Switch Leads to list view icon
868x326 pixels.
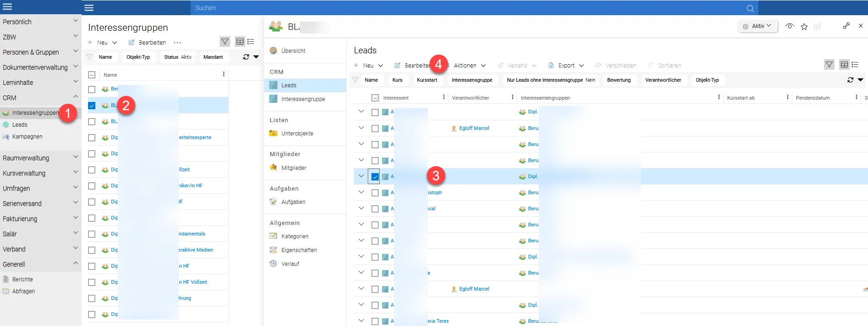855,65
